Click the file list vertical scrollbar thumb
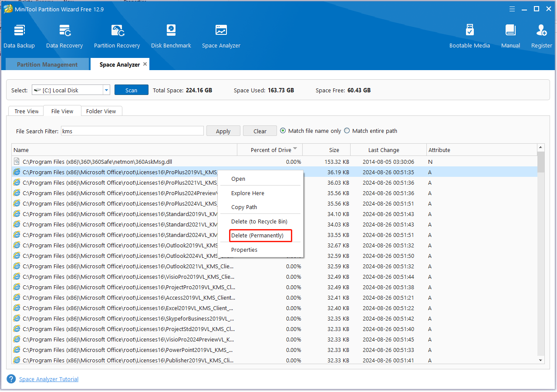557x392 pixels. click(x=541, y=162)
